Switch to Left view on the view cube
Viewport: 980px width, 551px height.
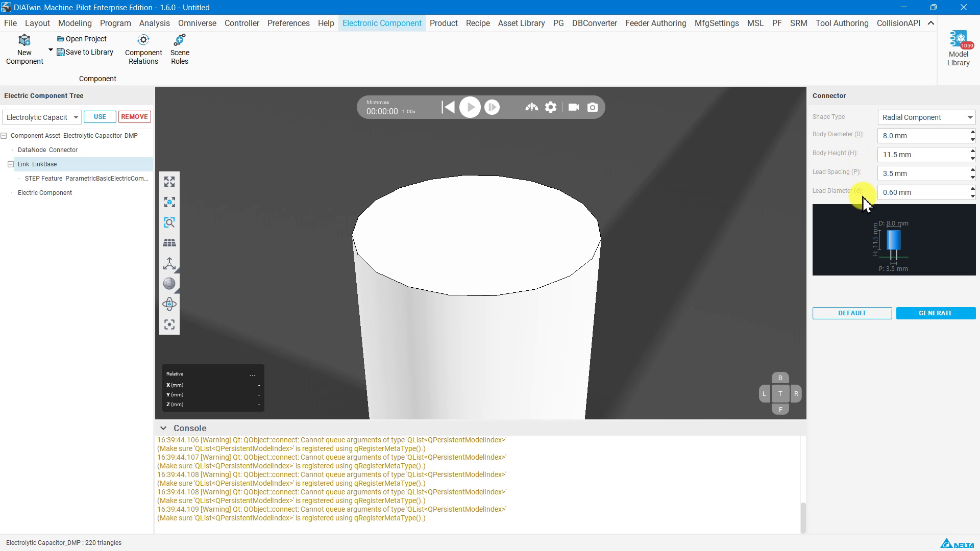764,393
